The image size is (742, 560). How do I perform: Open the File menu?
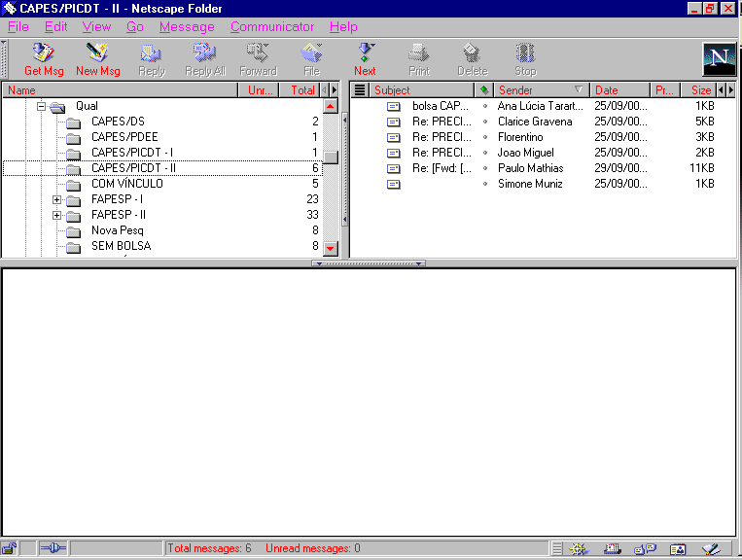coord(18,27)
